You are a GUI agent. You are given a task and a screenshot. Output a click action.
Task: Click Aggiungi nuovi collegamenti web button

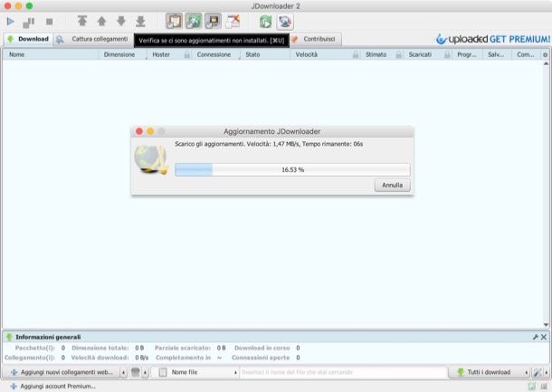tap(62, 372)
